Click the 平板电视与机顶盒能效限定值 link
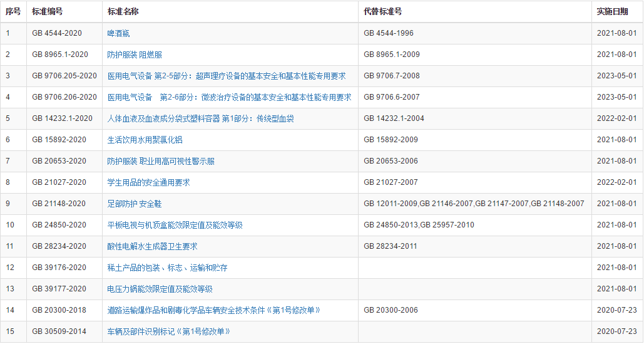The height and width of the screenshot is (344, 644). click(x=175, y=225)
